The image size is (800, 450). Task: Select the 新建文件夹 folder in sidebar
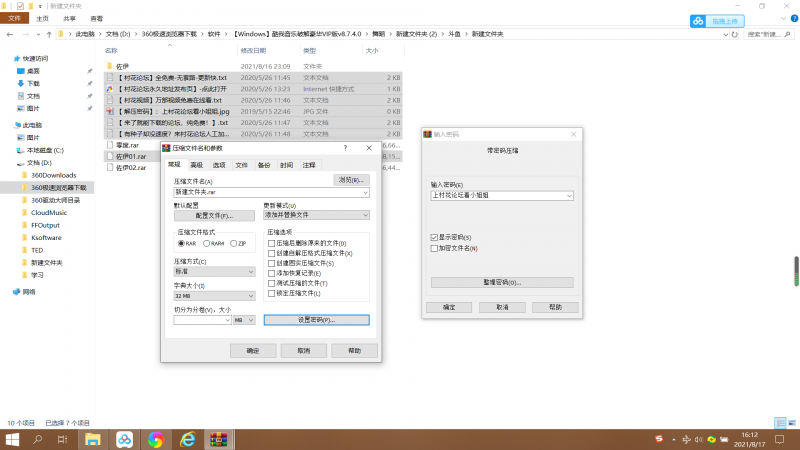(47, 262)
